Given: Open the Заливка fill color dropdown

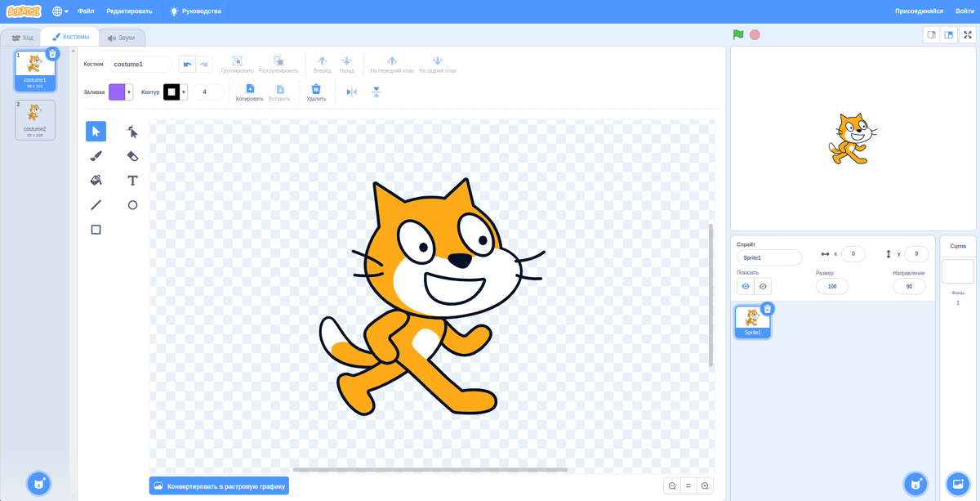Looking at the screenshot, I should pyautogui.click(x=129, y=92).
